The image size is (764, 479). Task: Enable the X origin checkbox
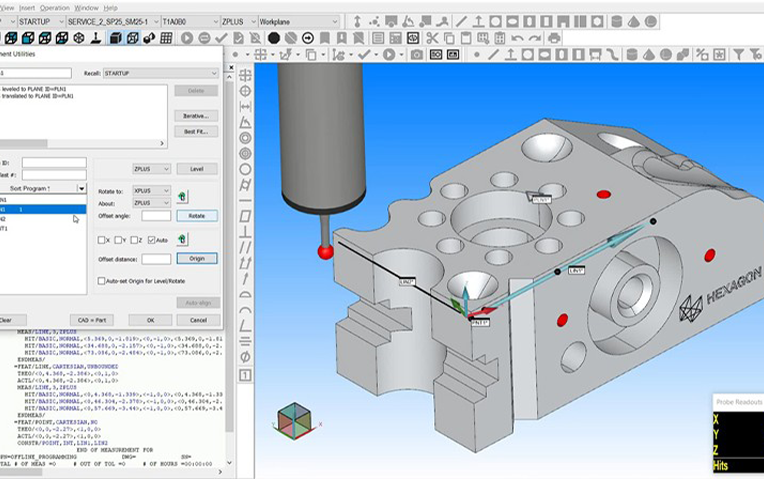click(103, 240)
